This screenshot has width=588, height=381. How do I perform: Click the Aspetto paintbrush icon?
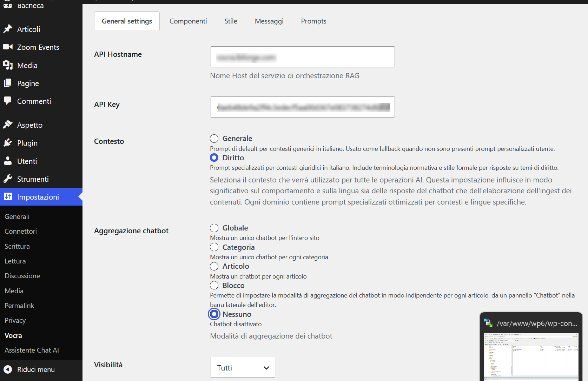click(x=8, y=125)
